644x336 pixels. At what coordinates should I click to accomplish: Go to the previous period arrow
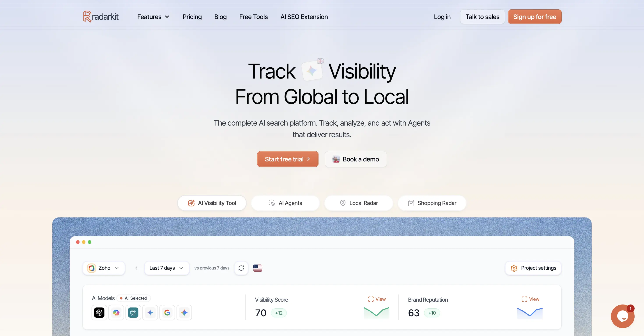coord(136,268)
